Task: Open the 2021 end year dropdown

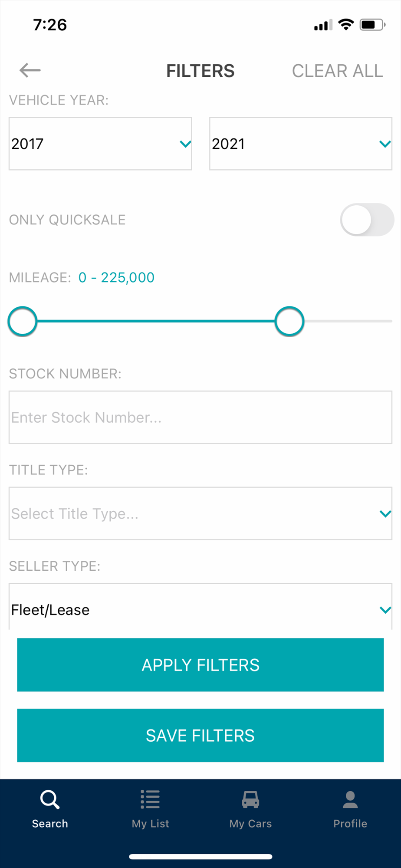Action: click(300, 144)
